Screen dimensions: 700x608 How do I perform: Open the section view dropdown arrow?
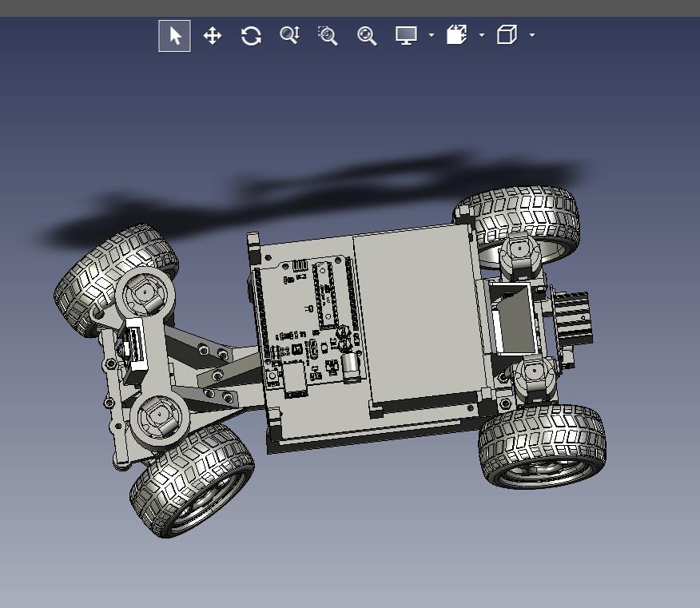[482, 35]
